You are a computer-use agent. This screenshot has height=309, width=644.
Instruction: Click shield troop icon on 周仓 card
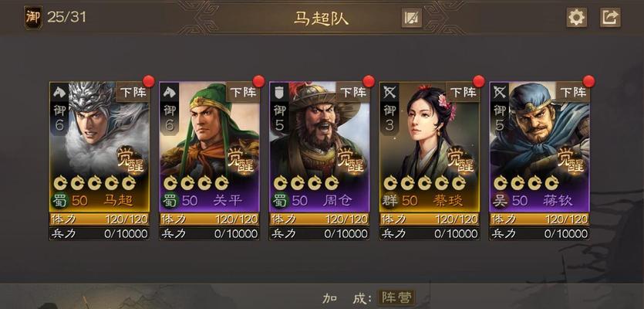click(x=279, y=92)
